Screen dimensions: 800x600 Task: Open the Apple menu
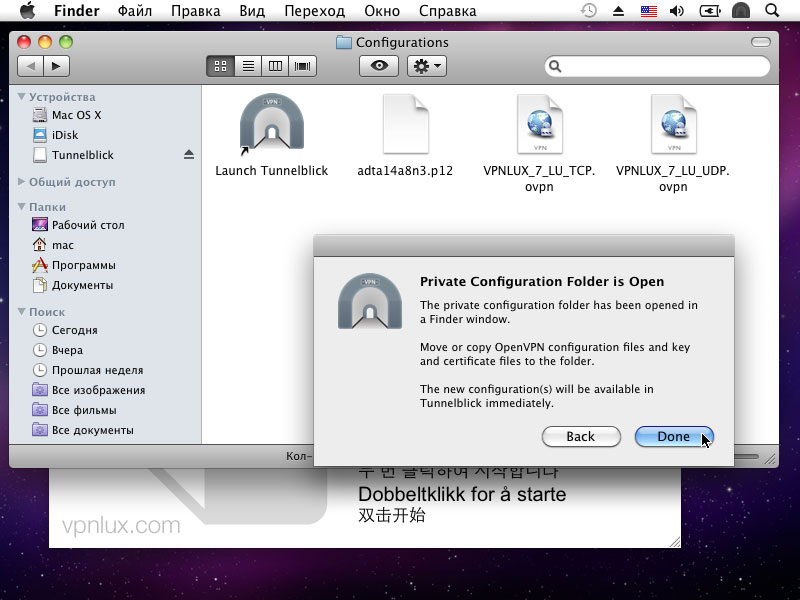point(27,10)
